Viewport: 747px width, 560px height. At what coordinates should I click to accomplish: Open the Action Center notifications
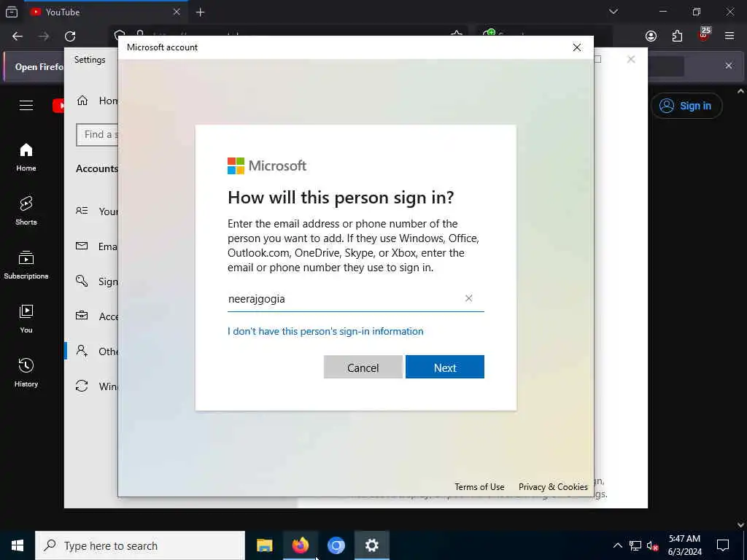coord(723,545)
